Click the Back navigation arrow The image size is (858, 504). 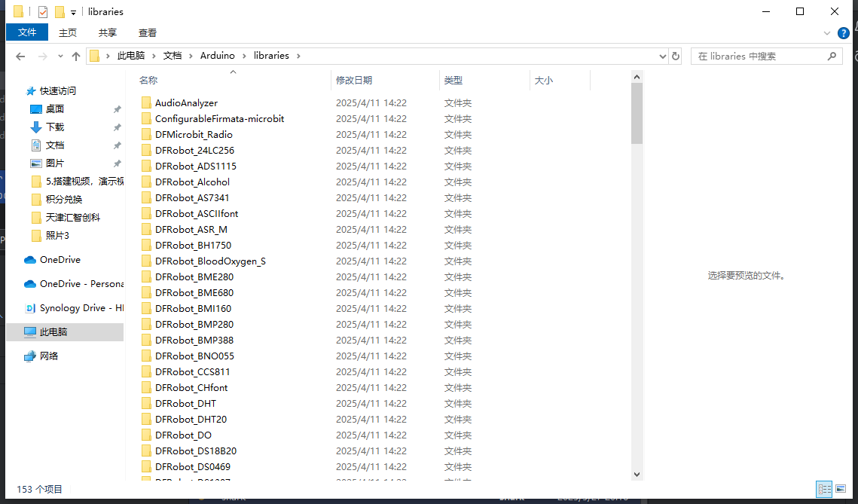tap(20, 57)
